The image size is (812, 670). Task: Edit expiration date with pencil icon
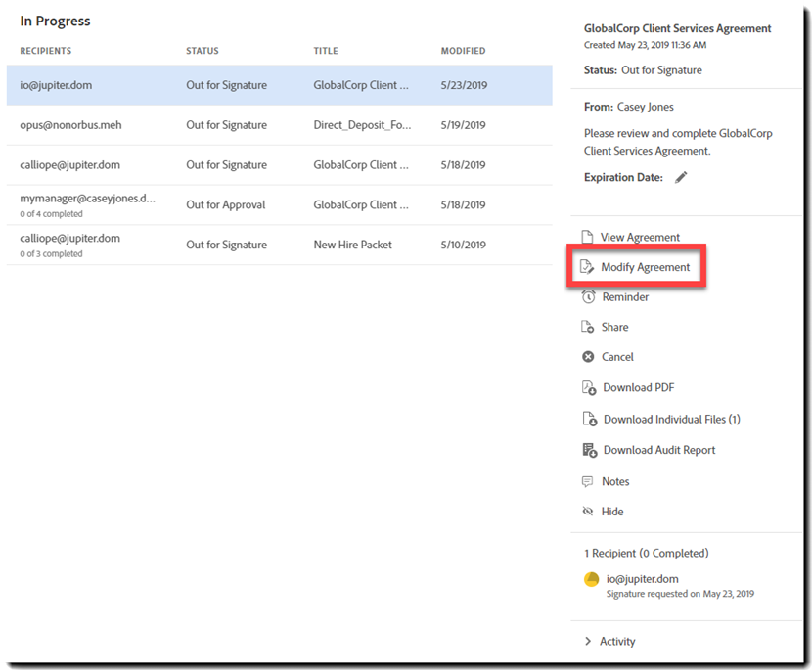coord(681,177)
